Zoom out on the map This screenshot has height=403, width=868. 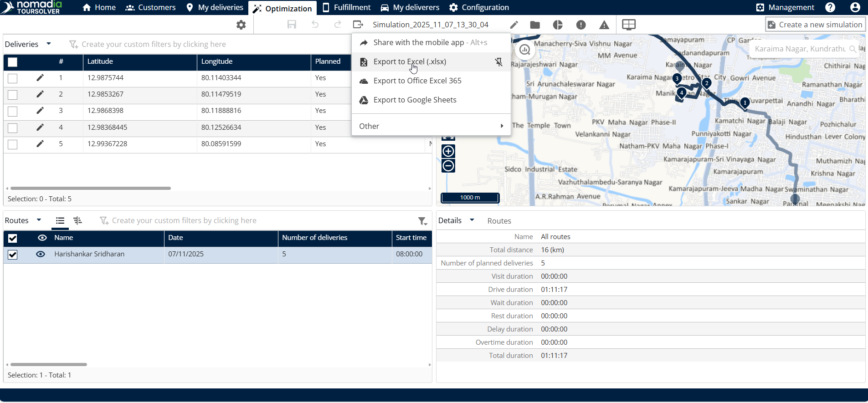(448, 166)
